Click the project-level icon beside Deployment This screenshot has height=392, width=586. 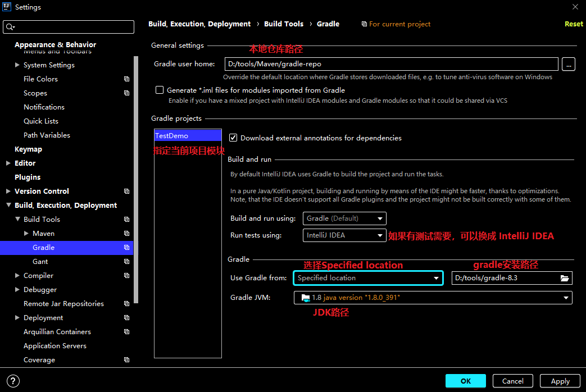(126, 318)
